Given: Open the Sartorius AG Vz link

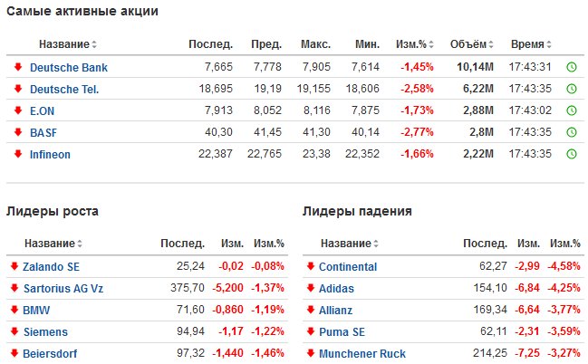Looking at the screenshot, I should click(x=63, y=289).
